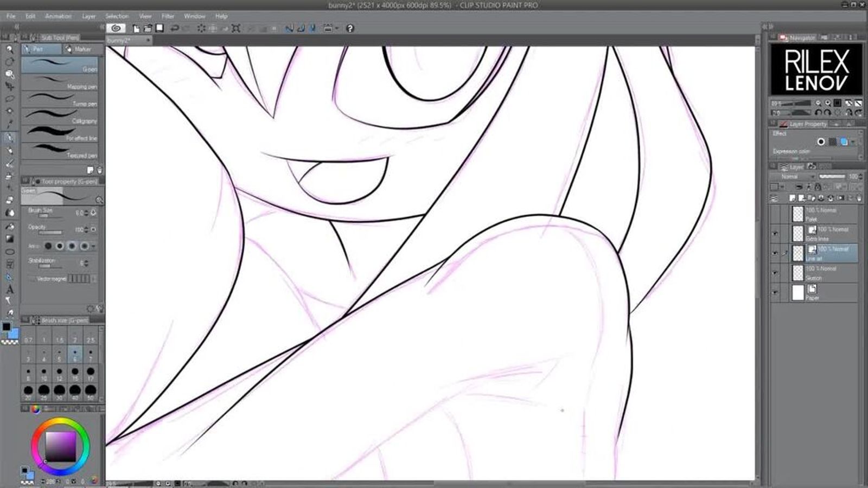
Task: Select the Gradient tool
Action: coord(9,239)
